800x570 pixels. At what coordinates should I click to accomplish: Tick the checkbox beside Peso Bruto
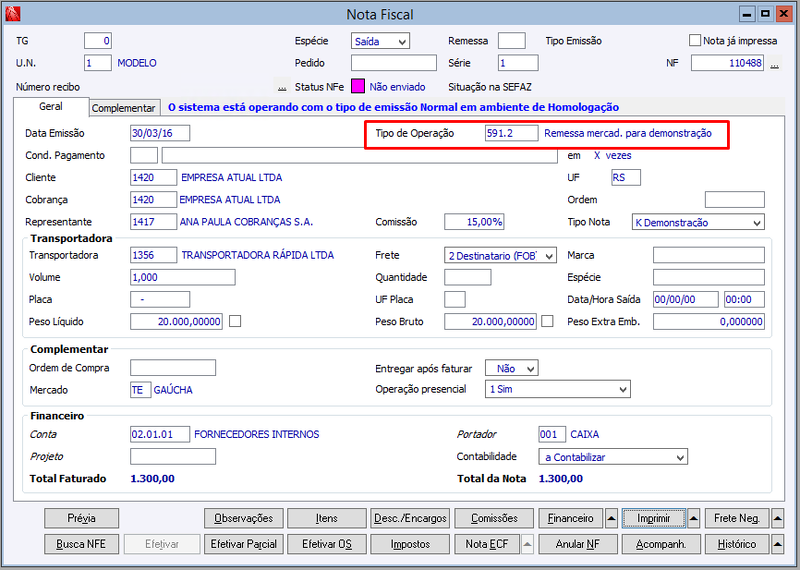pyautogui.click(x=547, y=321)
